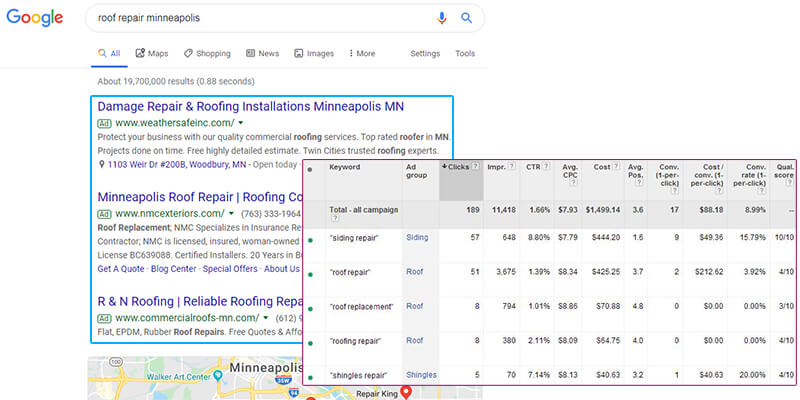
Task: Open the Roof ad group for "roof replacement"
Action: [x=414, y=306]
